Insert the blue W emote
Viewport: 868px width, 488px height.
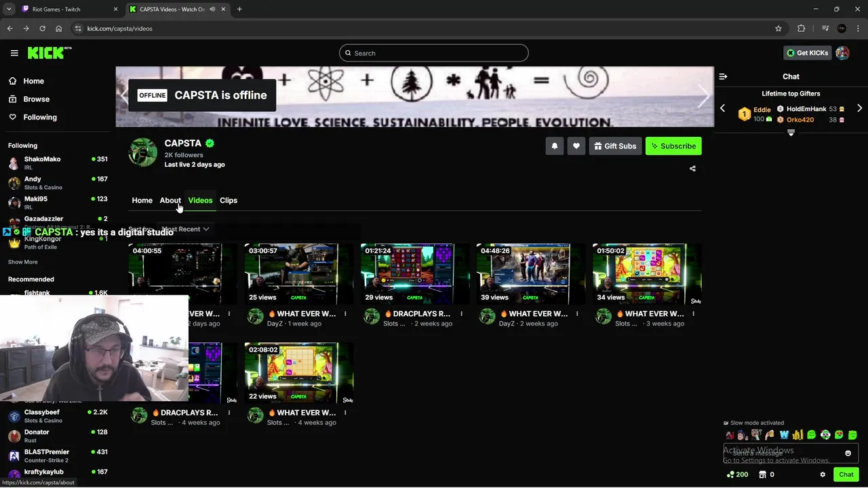(784, 435)
